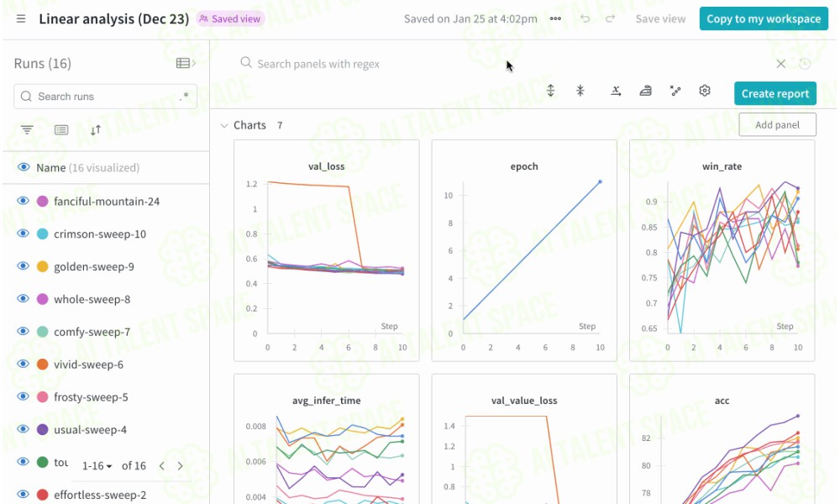Toggle eye icon for vivid-sweep-6
Screen dimensions: 840x504
23,365
